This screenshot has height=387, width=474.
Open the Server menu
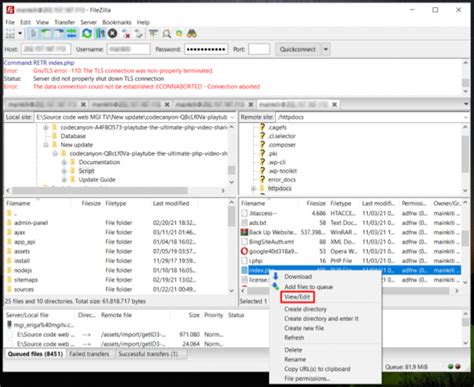coord(88,22)
